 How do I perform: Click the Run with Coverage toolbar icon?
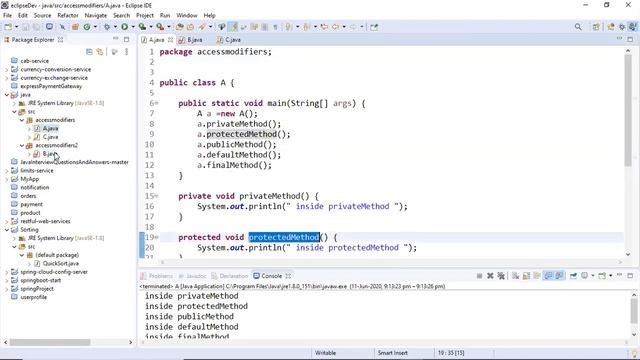click(142, 27)
